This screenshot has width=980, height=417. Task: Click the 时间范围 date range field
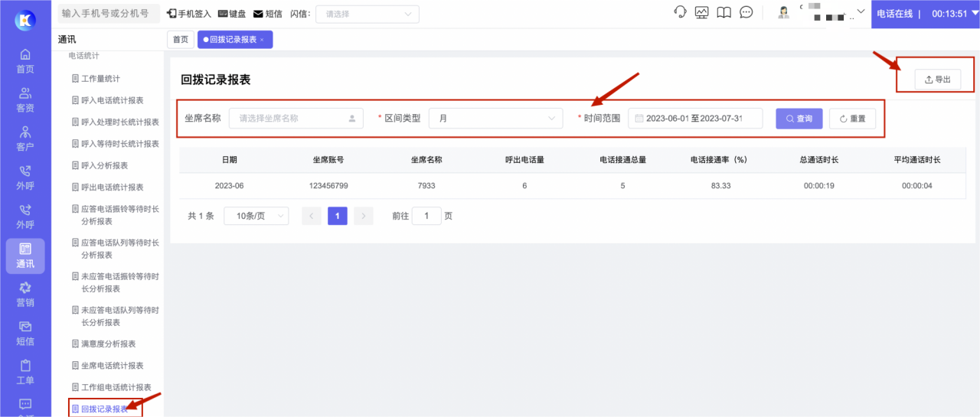tap(694, 119)
